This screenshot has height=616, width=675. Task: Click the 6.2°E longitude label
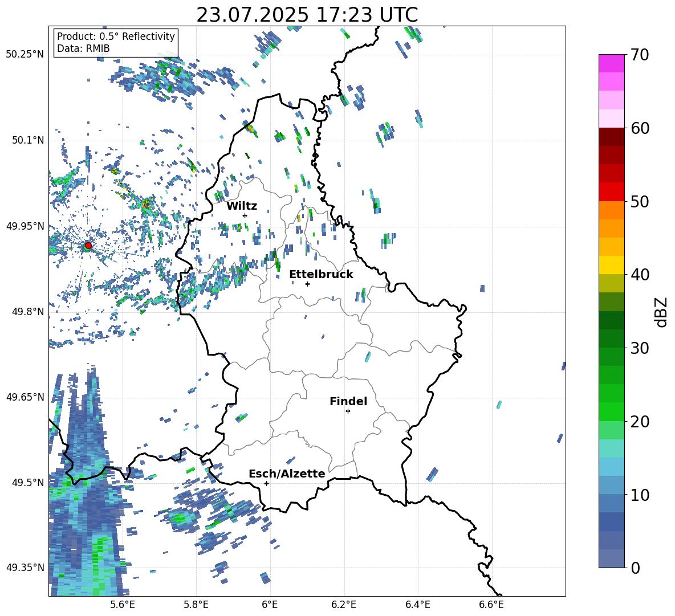344,605
